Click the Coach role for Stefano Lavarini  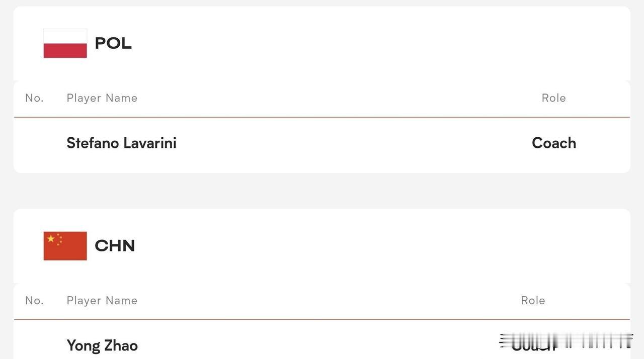(554, 143)
